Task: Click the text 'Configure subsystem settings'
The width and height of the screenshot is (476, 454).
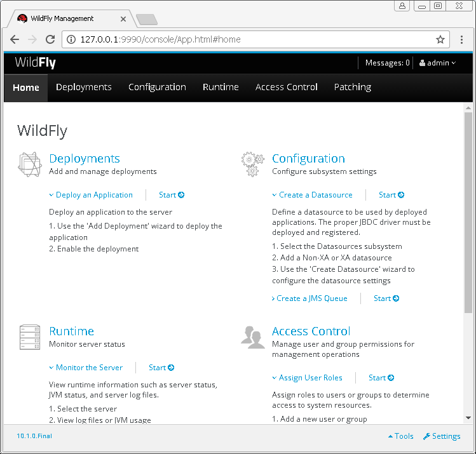Action: coord(324,171)
